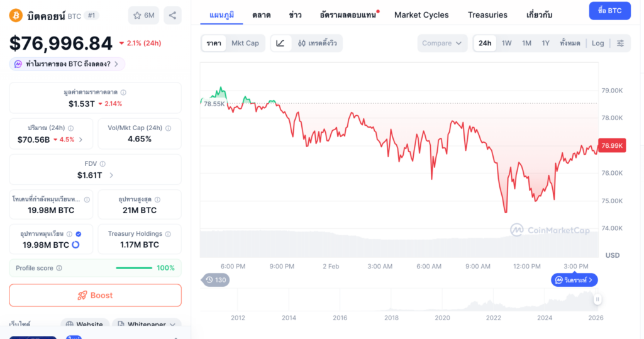Click the 2022 marker on the timeline
The image size is (644, 339).
(493, 318)
